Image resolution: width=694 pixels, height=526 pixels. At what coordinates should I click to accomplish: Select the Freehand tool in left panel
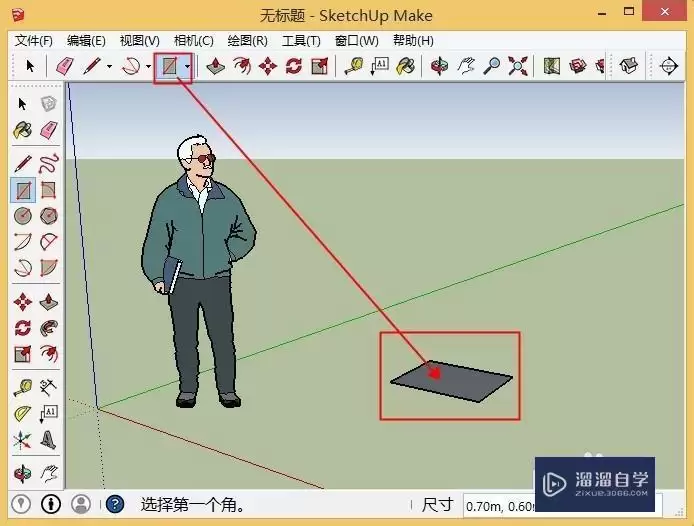coord(49,163)
